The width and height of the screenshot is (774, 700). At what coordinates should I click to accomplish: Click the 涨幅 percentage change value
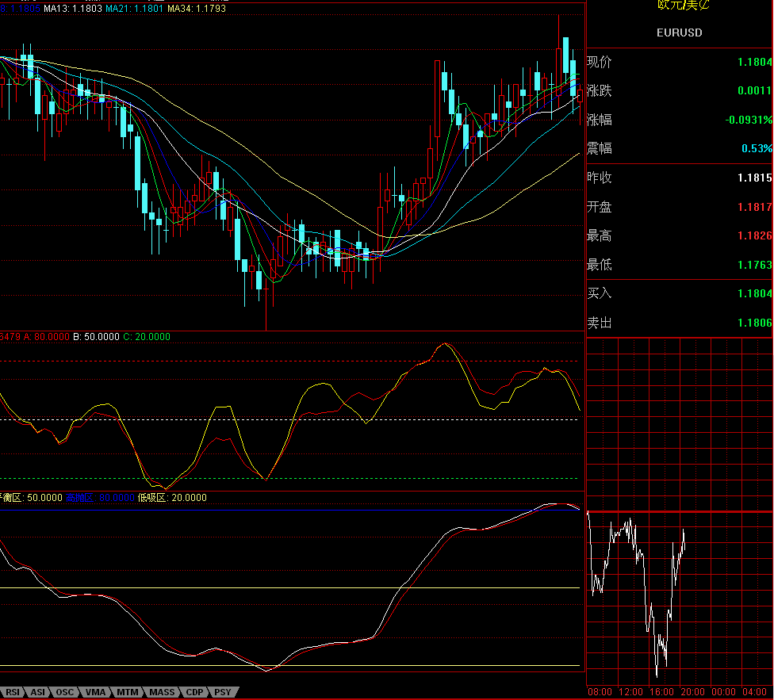point(749,120)
